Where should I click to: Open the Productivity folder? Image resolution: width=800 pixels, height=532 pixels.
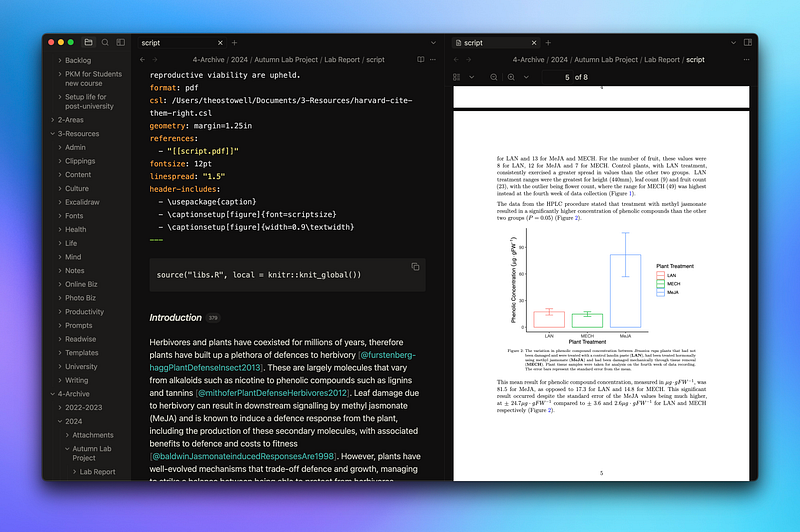click(84, 312)
